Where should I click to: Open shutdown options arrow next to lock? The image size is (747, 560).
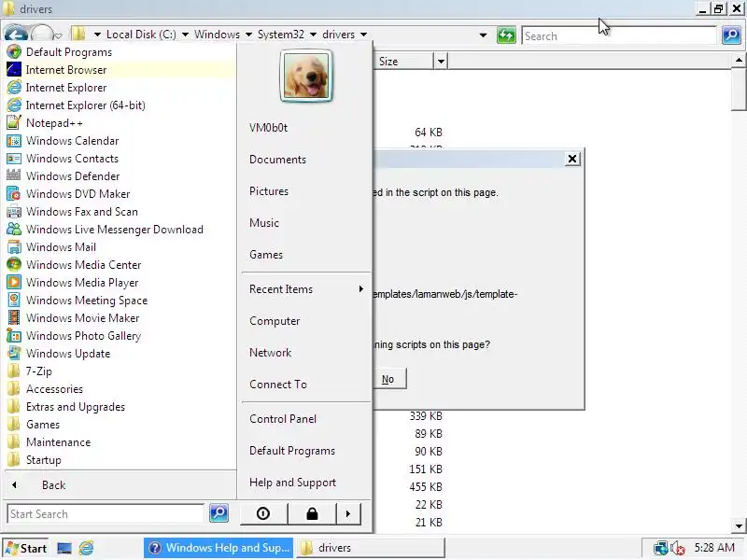[348, 514]
